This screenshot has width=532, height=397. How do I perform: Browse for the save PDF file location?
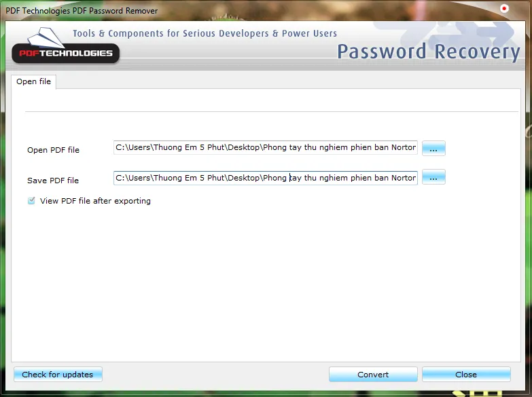point(433,178)
